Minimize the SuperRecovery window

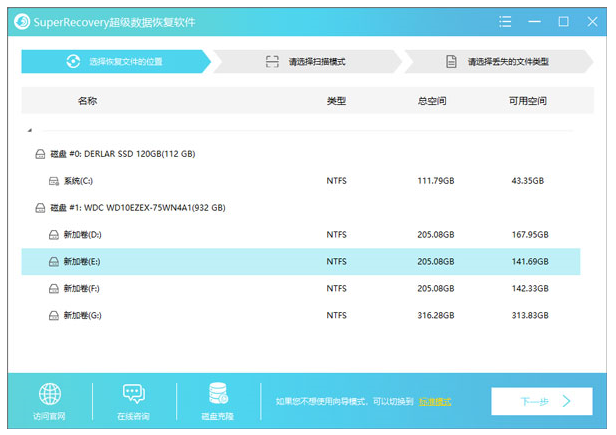coord(534,22)
